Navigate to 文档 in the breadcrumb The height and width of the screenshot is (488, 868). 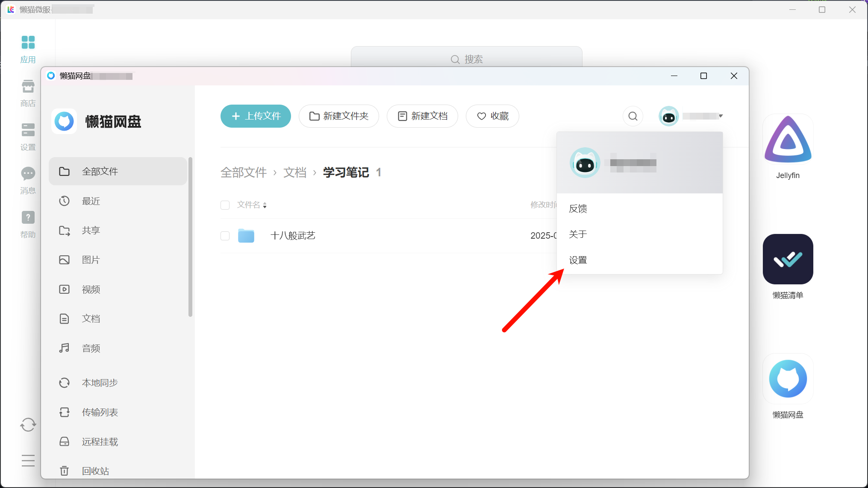pyautogui.click(x=295, y=172)
